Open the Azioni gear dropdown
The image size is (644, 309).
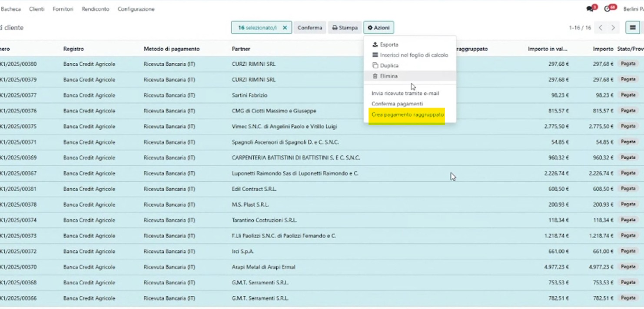coord(378,28)
